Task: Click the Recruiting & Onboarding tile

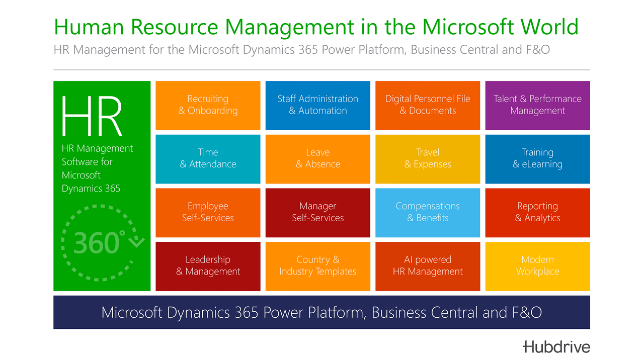Action: pos(208,106)
